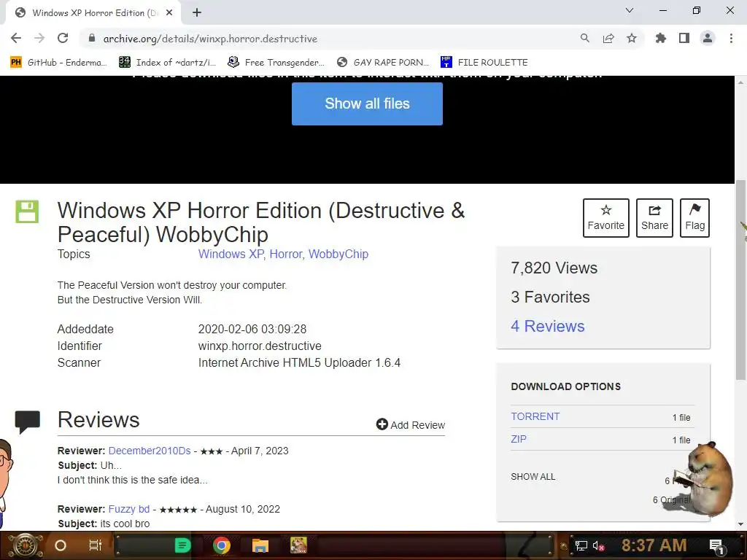Bookmark this page with the star icon
The width and height of the screenshot is (747, 560).
pos(632,38)
